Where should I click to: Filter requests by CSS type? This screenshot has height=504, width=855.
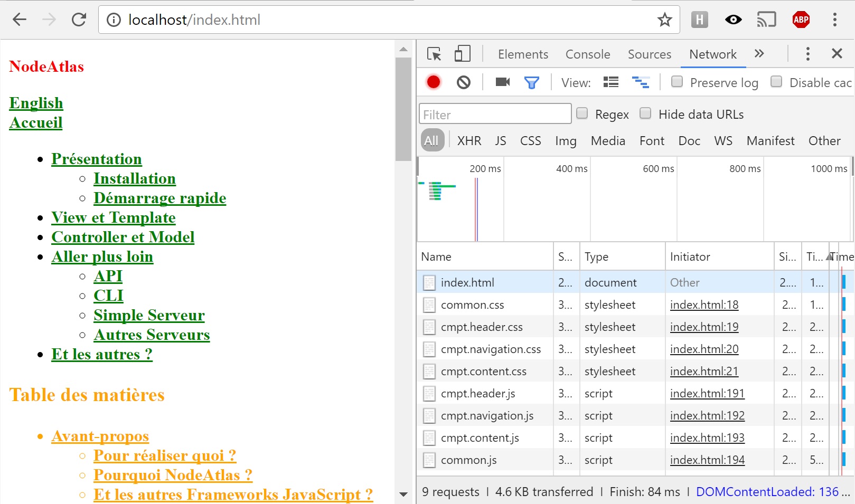(531, 141)
